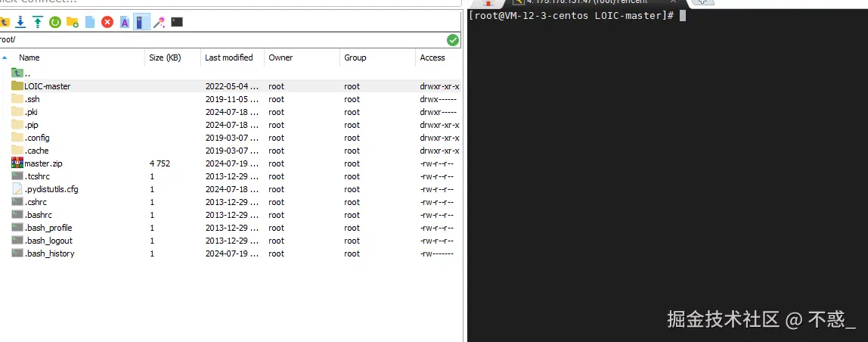
Task: Click the 2022-05-04 date of LOIC-master
Action: [232, 86]
